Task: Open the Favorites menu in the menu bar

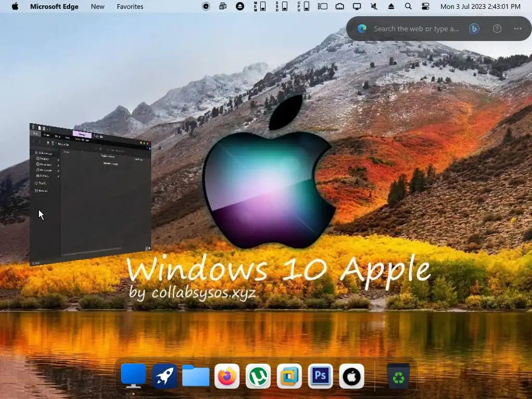Action: coord(130,6)
